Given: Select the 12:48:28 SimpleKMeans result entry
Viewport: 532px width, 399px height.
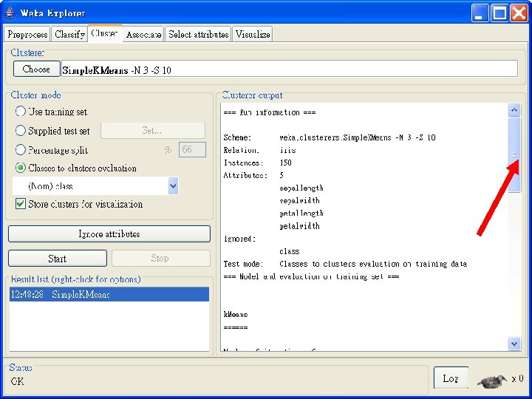Looking at the screenshot, I should (x=109, y=294).
